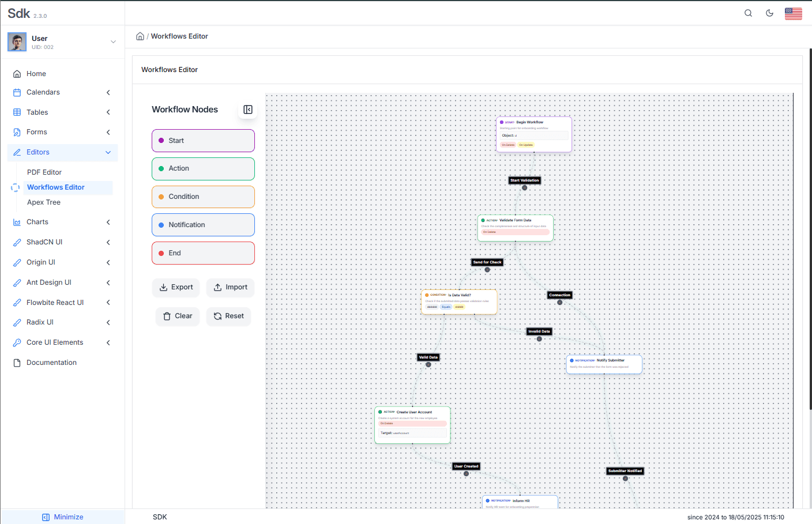Toggle the Equals badge on Is Data Valid node
812x524 pixels.
tap(446, 307)
